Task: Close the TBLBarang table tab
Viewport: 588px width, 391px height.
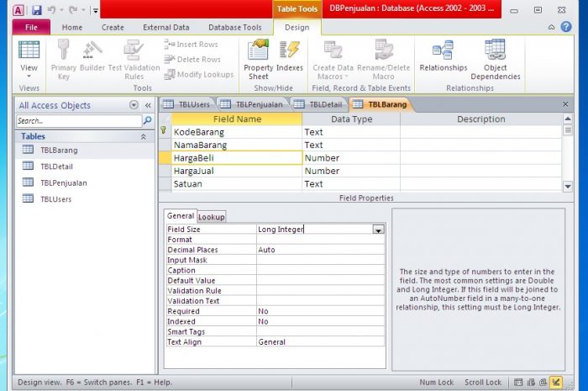Action: coord(565,104)
